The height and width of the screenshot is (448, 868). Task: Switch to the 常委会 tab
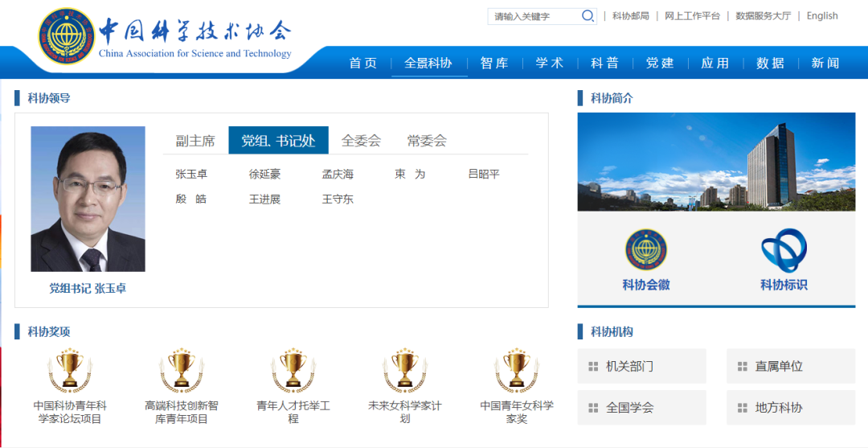[x=427, y=141]
